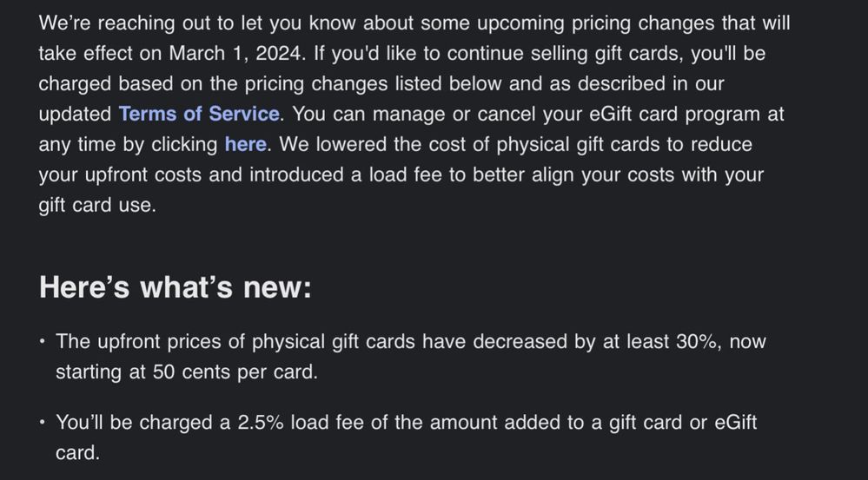Click the phrase "upfront prices of physical gift cards"
The image size is (868, 480).
pyautogui.click(x=254, y=341)
